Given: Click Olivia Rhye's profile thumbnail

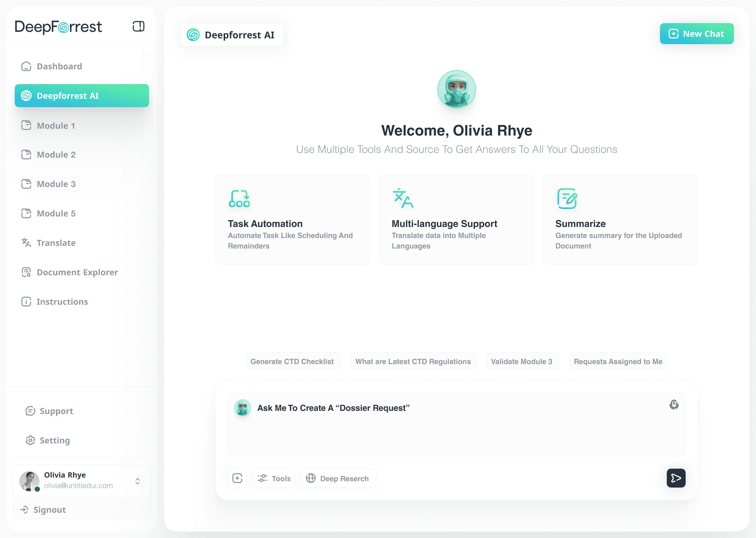Looking at the screenshot, I should [x=29, y=481].
